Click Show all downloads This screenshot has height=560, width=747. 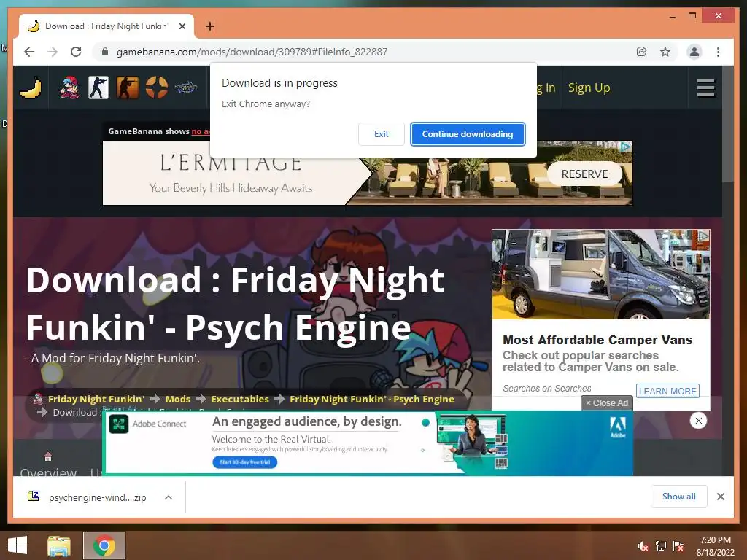click(x=679, y=497)
